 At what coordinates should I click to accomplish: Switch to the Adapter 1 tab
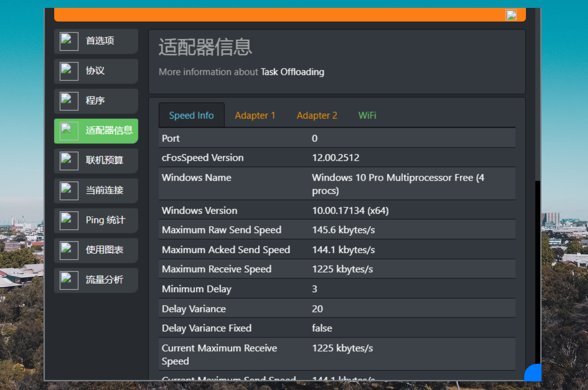255,115
